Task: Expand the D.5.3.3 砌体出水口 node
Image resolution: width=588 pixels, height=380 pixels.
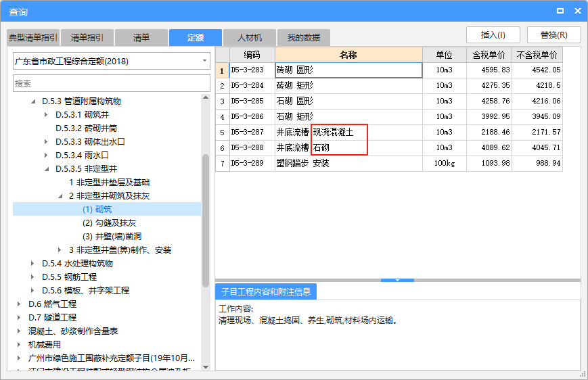Action: point(46,142)
